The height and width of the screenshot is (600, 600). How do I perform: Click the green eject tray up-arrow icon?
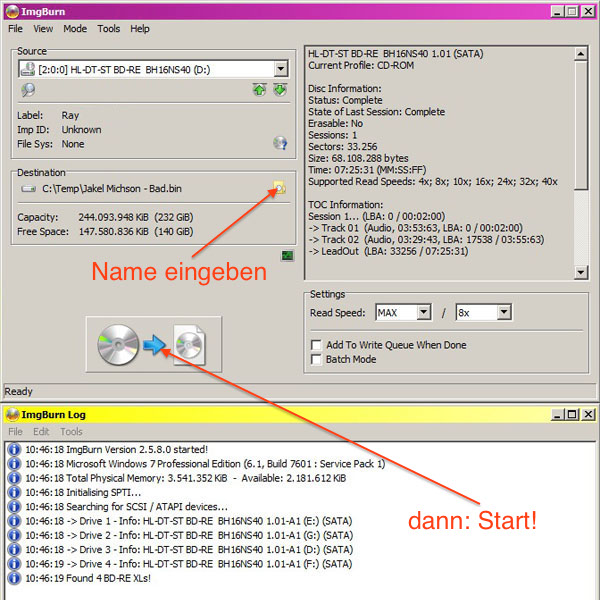pos(259,90)
